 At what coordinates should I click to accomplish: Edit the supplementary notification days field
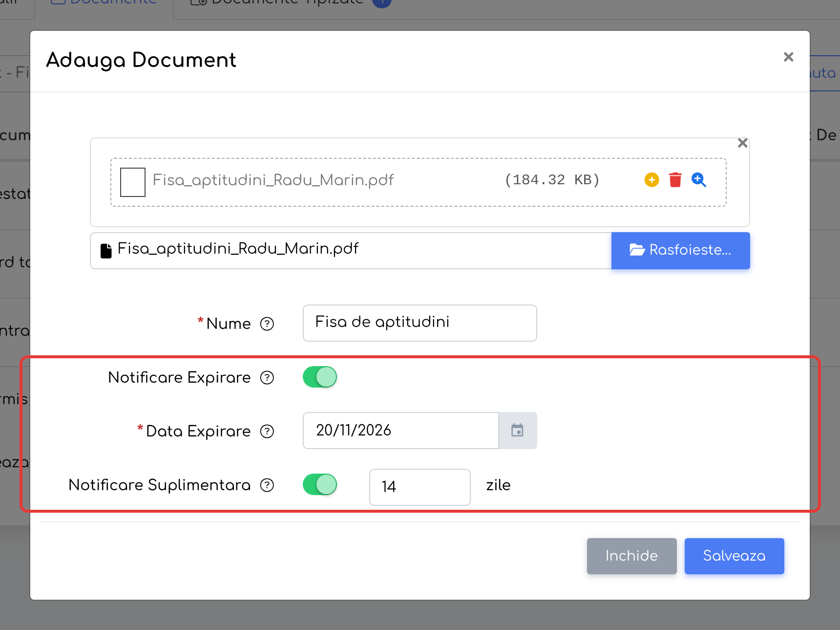(x=420, y=487)
